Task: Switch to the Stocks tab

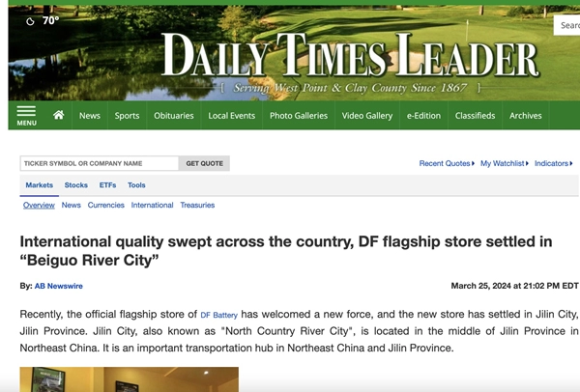Action: point(75,185)
